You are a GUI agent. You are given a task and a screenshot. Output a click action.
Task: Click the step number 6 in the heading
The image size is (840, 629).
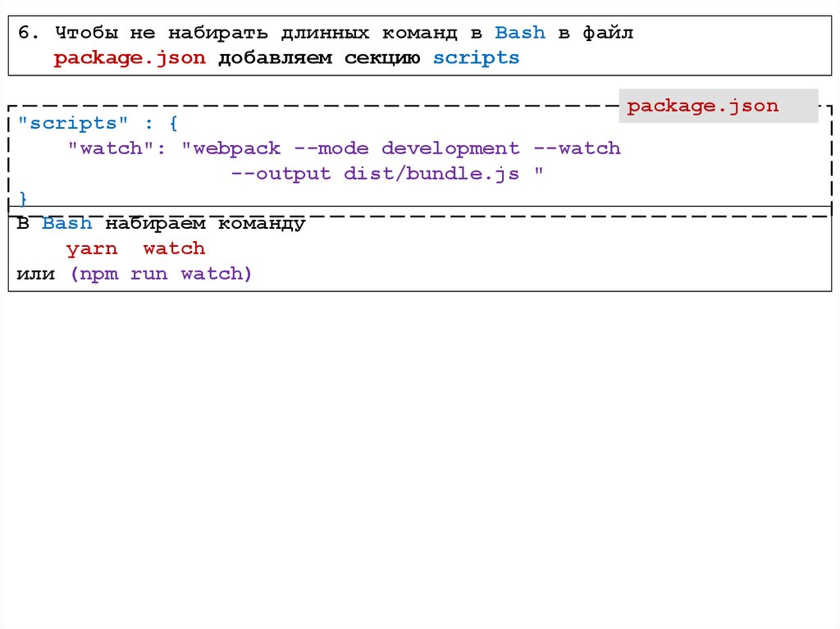(24, 34)
